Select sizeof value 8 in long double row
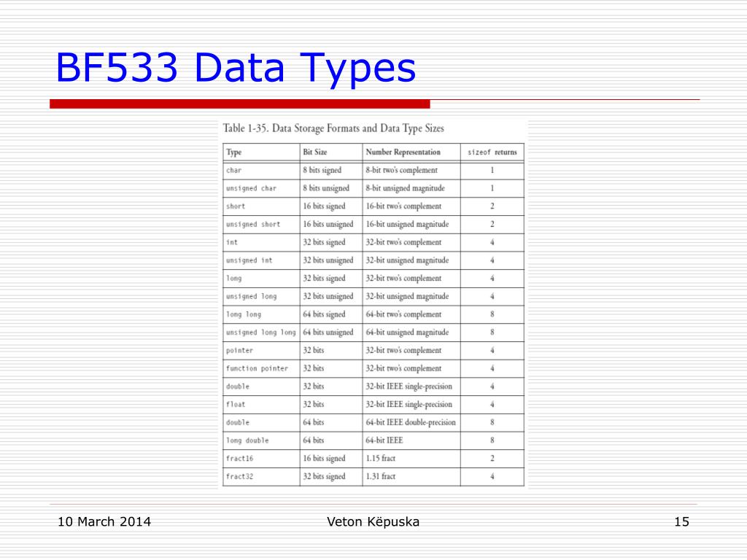This screenshot has height=560, width=747. tap(492, 440)
